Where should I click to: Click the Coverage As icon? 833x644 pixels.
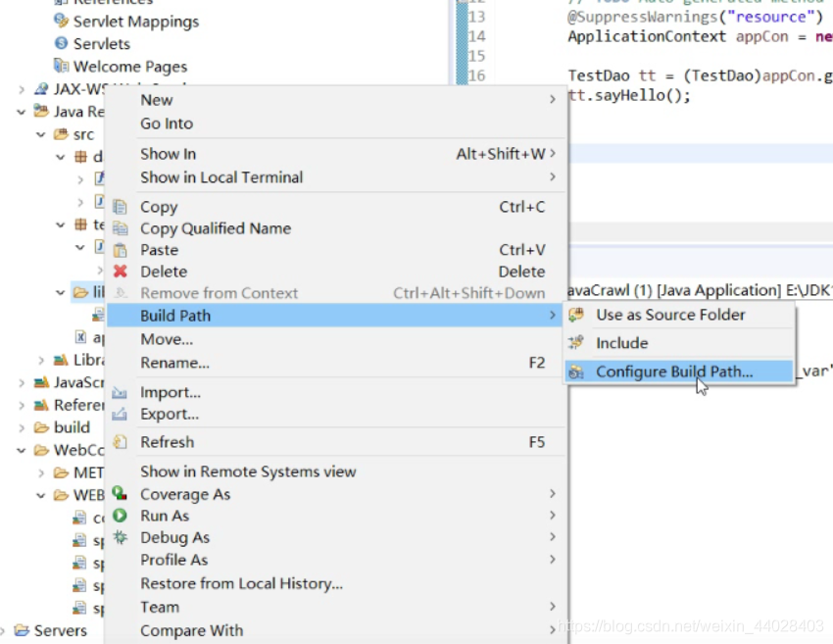click(120, 494)
